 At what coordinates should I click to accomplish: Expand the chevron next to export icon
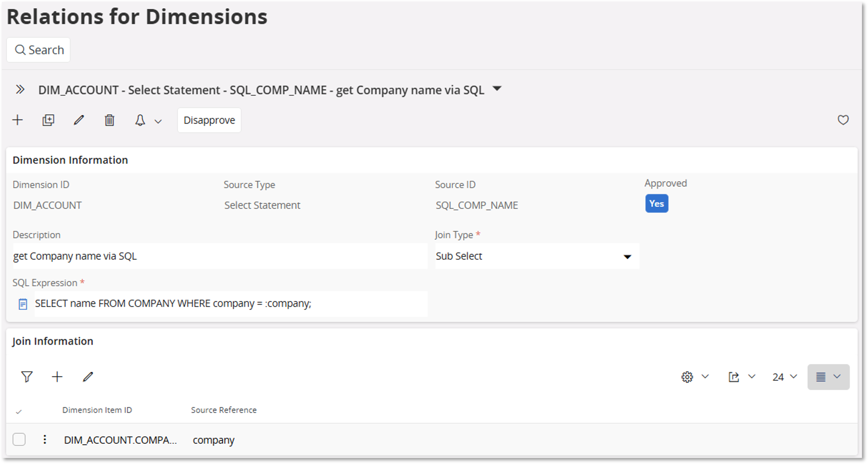coord(752,376)
